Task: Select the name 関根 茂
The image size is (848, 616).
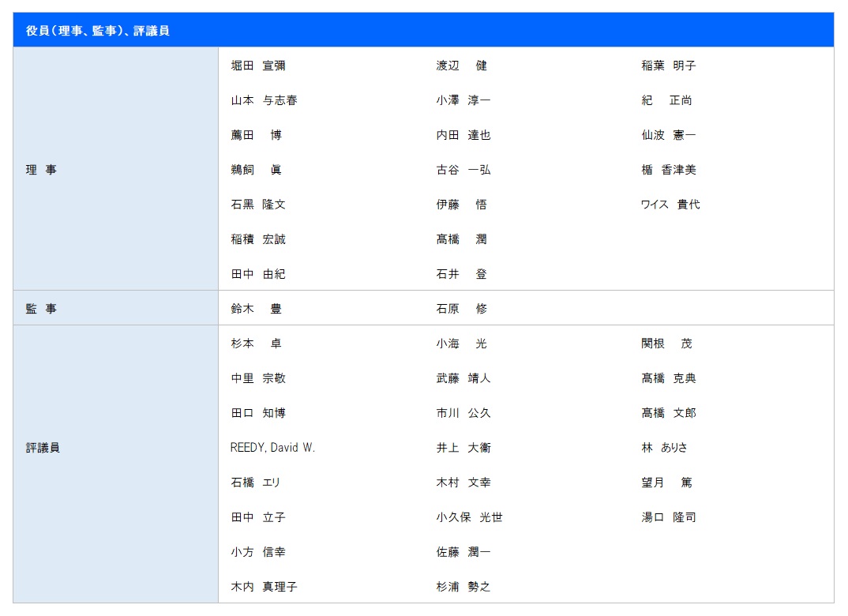Action: pyautogui.click(x=666, y=344)
